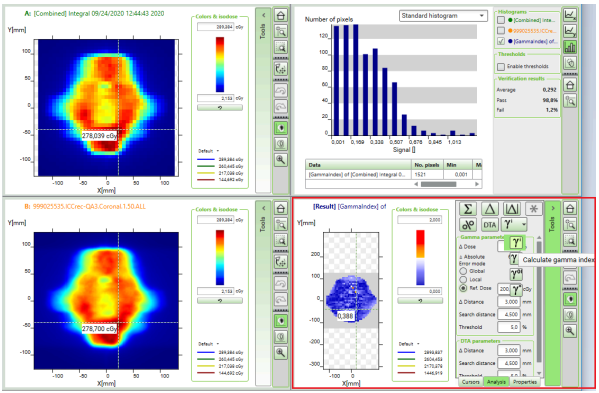The width and height of the screenshot is (599, 393).
Task: Check the Enable thresholds box
Action: [501, 67]
